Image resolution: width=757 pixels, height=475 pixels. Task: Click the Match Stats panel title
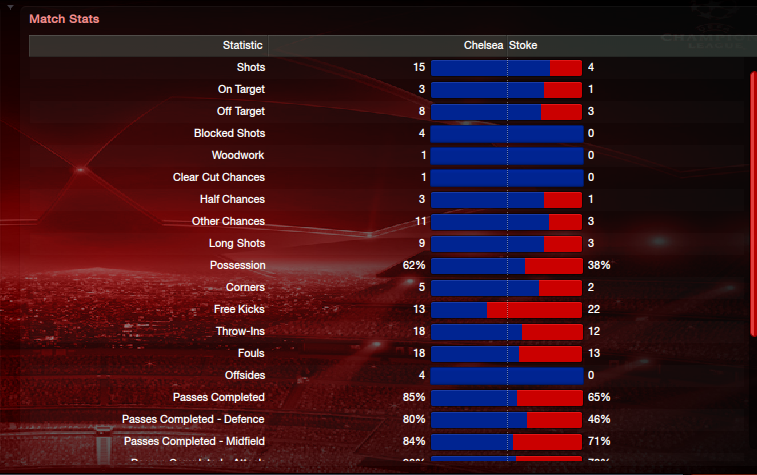pyautogui.click(x=64, y=19)
